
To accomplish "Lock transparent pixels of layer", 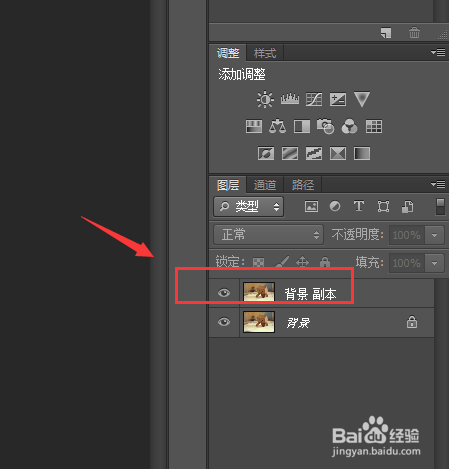I will click(x=258, y=262).
